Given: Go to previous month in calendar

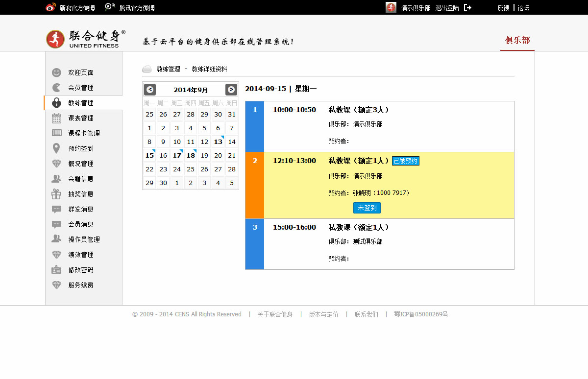Looking at the screenshot, I should [150, 90].
